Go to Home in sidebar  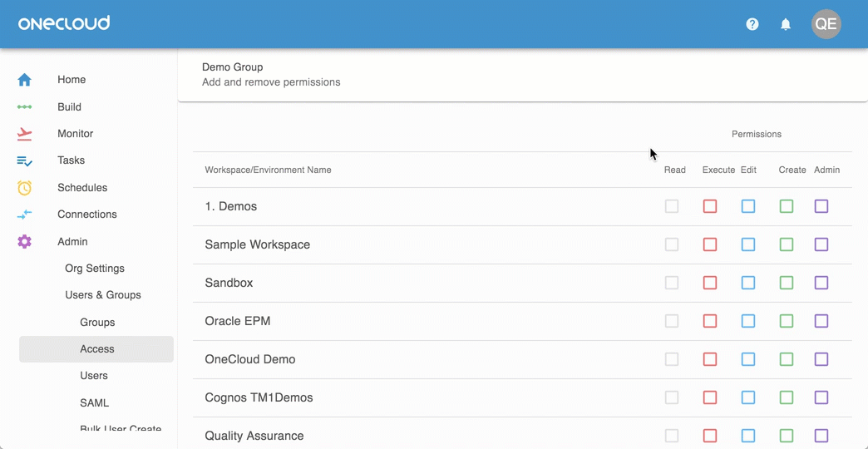pyautogui.click(x=72, y=80)
